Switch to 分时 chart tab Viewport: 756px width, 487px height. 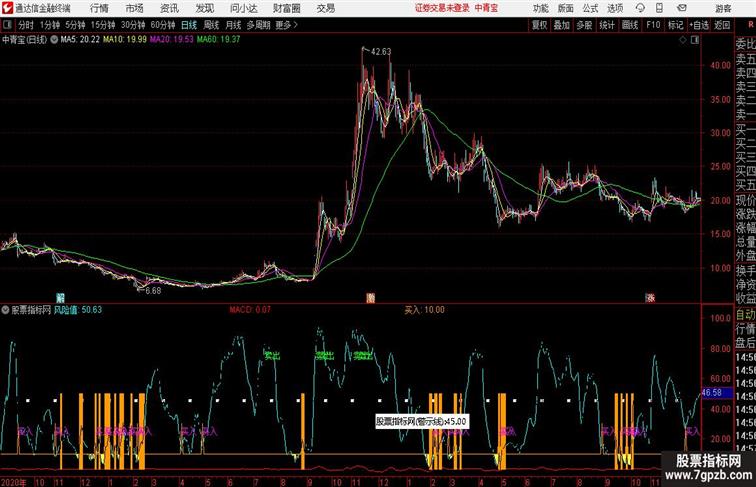click(x=26, y=25)
